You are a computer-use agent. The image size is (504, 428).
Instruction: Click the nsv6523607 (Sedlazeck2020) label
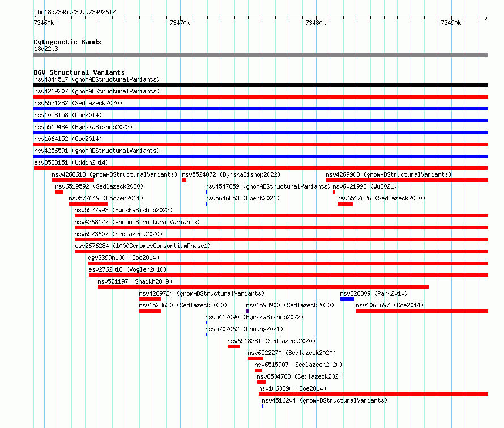coord(118,234)
